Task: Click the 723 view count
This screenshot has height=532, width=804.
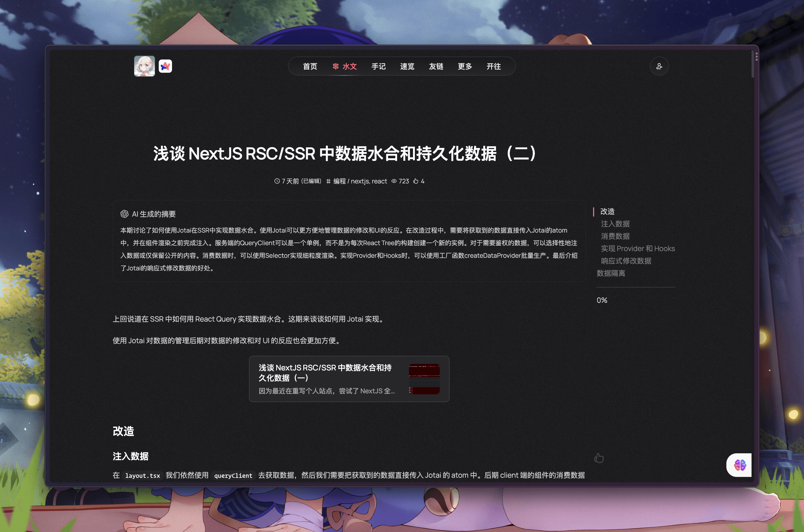Action: 404,181
